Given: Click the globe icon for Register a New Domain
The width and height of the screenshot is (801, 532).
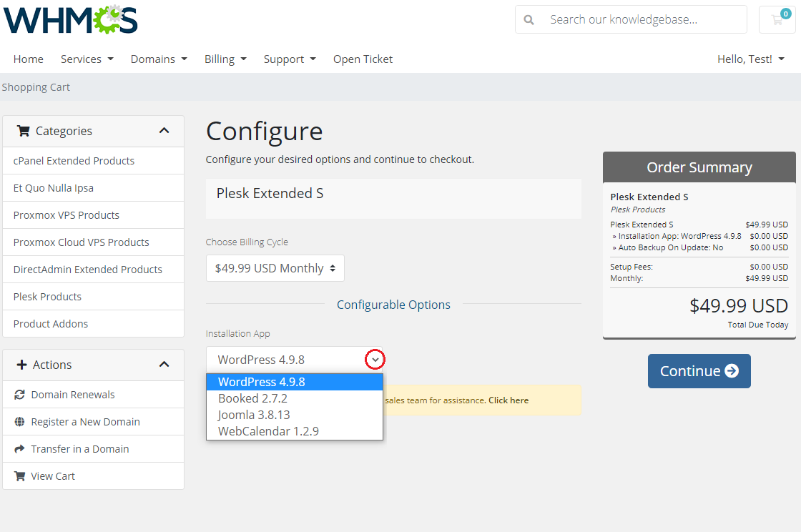Looking at the screenshot, I should coord(19,422).
